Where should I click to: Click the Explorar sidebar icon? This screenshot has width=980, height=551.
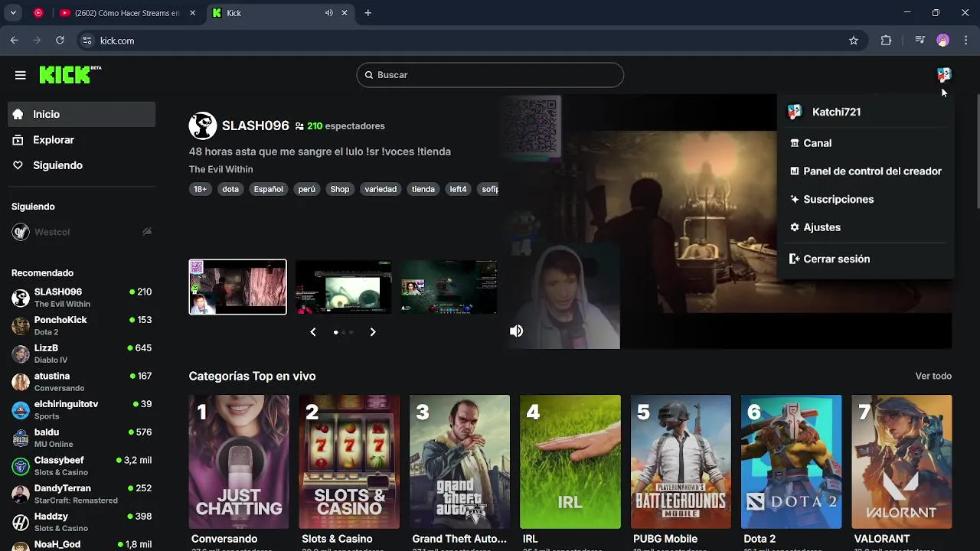[18, 140]
